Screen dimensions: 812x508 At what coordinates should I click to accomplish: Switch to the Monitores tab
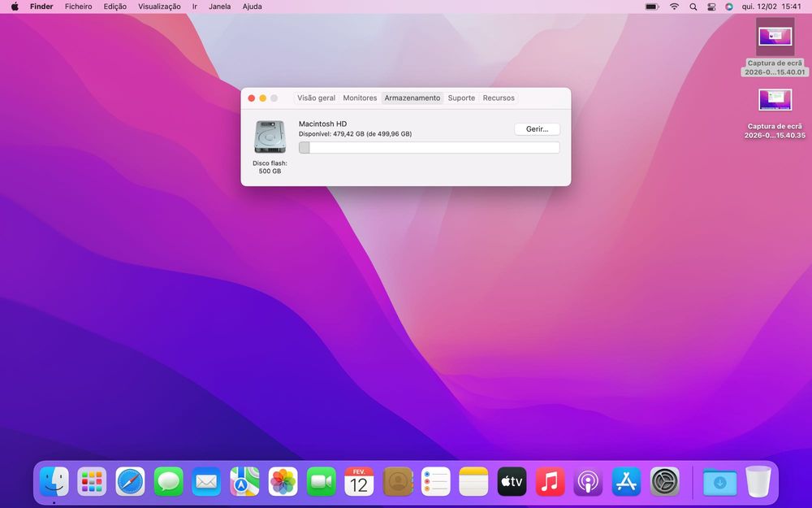tap(360, 98)
